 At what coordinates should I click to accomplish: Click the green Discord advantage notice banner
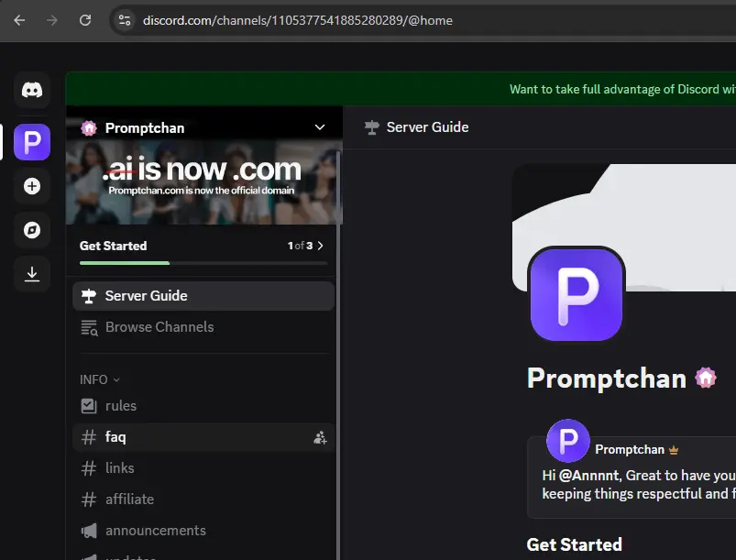click(x=401, y=89)
